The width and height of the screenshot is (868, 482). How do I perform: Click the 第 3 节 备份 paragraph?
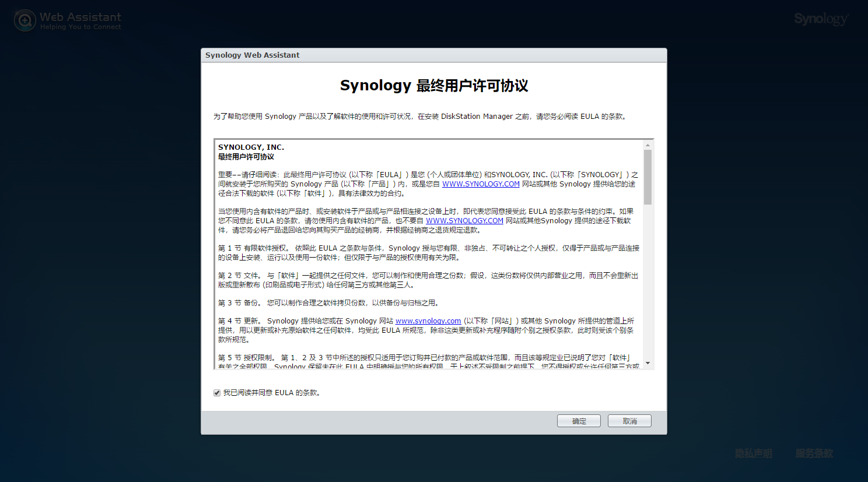click(330, 302)
